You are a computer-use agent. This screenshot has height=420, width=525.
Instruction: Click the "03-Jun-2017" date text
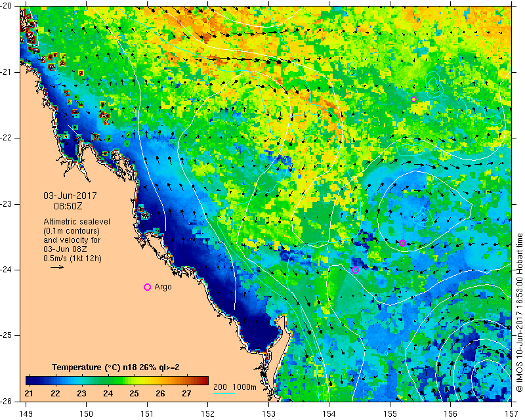[70, 196]
